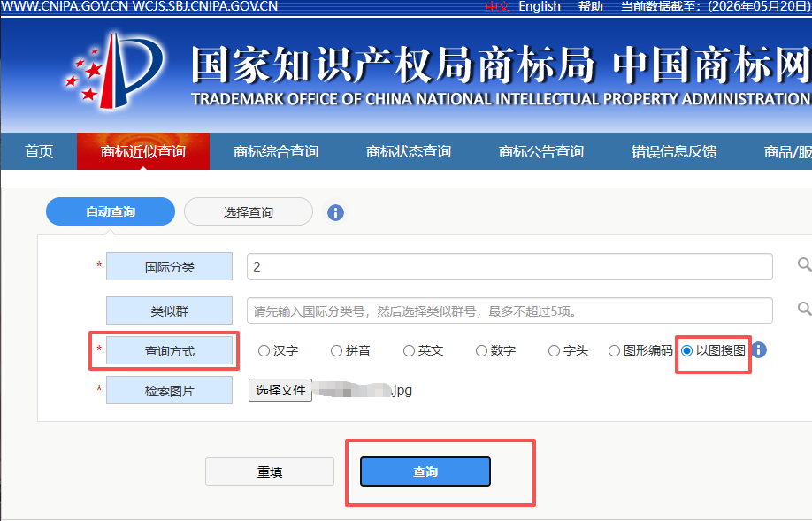Click the 类似群 field label

(x=169, y=310)
